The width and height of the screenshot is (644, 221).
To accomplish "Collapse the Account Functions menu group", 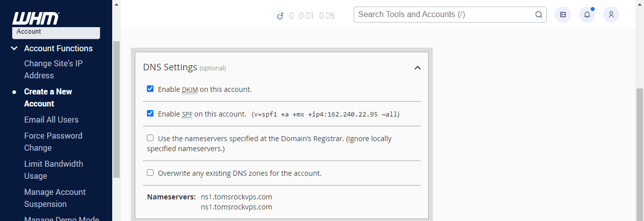I will click(x=15, y=49).
